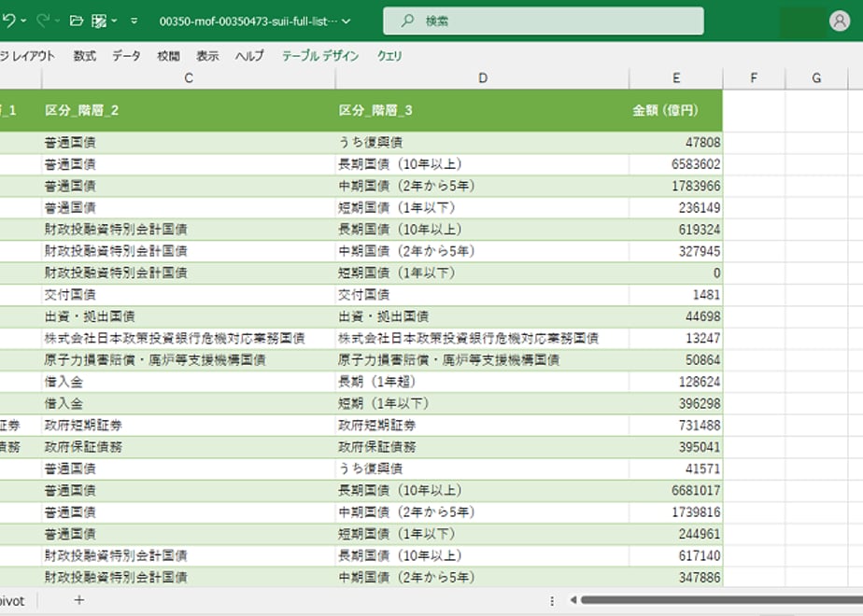Click column D 出資・拠出国債 cell

click(482, 316)
